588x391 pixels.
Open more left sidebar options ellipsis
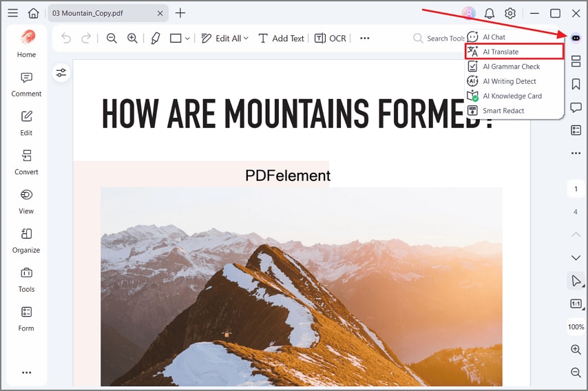point(26,372)
